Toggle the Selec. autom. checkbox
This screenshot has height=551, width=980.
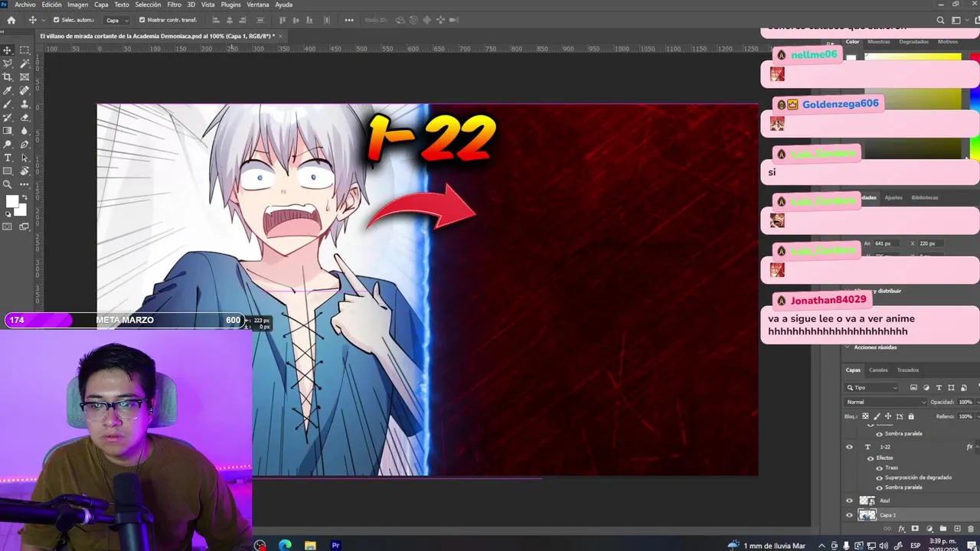pos(56,20)
